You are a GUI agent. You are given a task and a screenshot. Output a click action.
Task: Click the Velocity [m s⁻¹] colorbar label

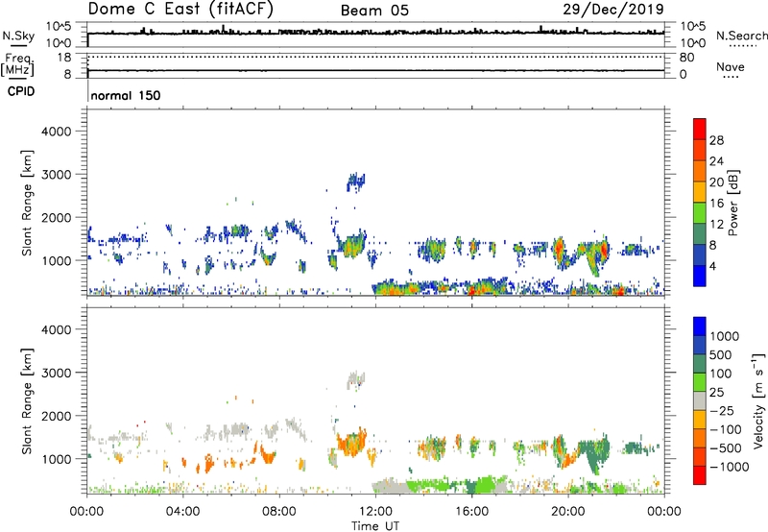[x=759, y=400]
